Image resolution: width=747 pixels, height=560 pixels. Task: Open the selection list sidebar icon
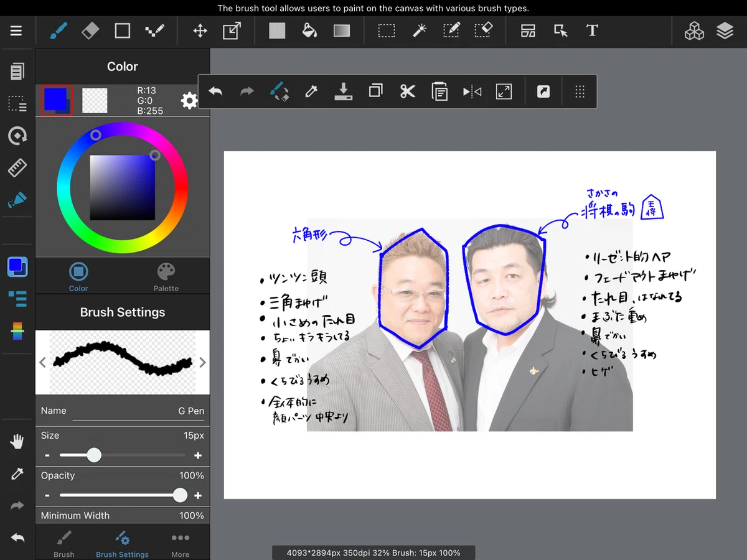17,103
